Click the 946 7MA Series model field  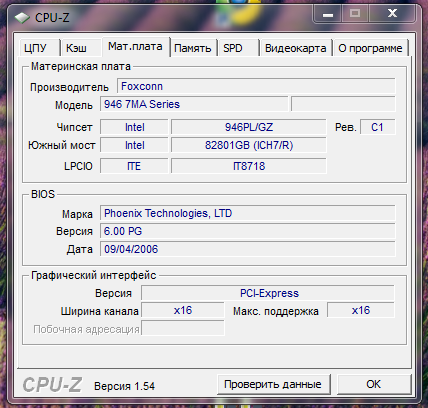click(x=194, y=104)
